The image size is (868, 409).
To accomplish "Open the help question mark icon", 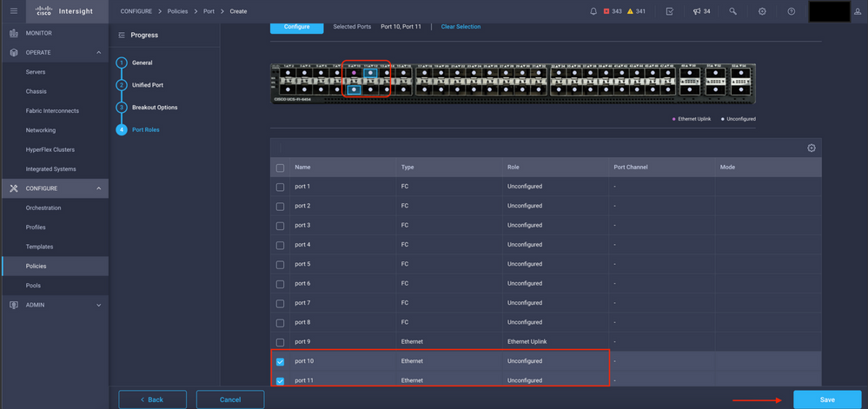I will point(792,11).
